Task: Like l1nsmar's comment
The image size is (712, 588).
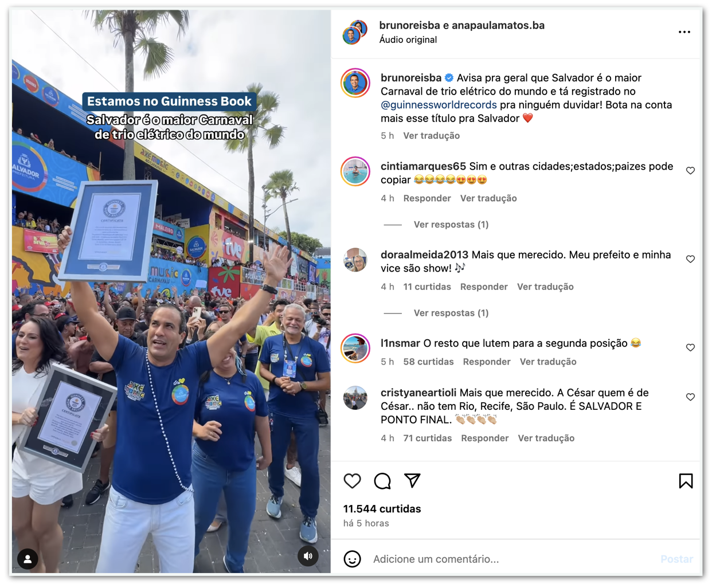Action: [690, 348]
